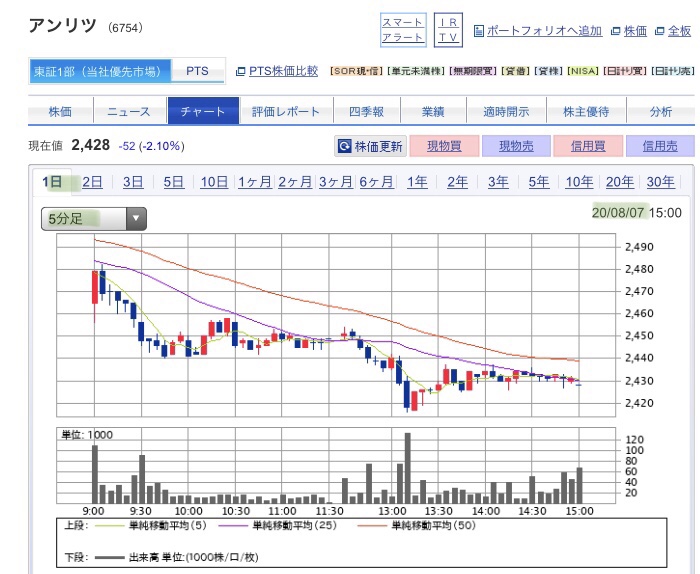Switch to the PTS market toggle

tap(198, 72)
